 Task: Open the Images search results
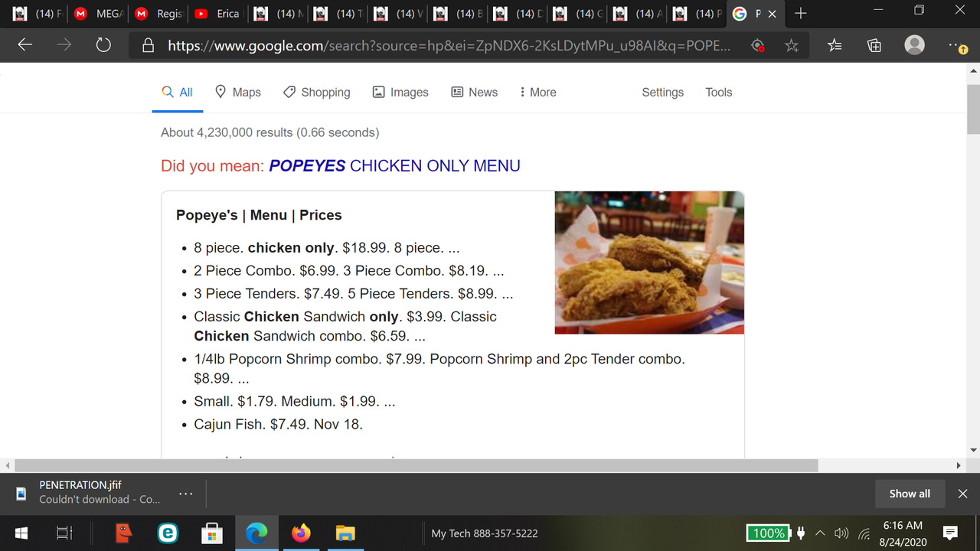tap(400, 92)
